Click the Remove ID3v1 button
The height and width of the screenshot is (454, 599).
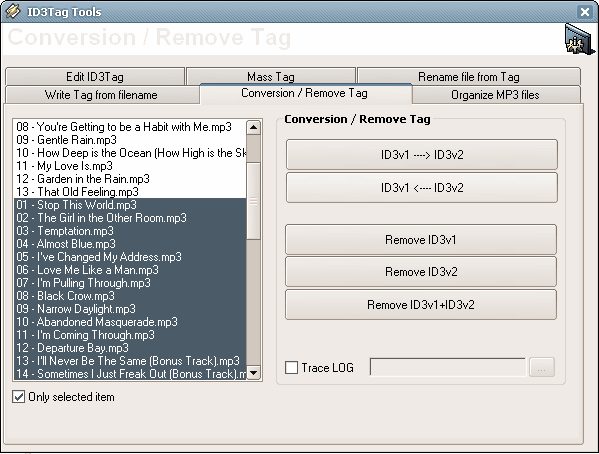click(421, 239)
